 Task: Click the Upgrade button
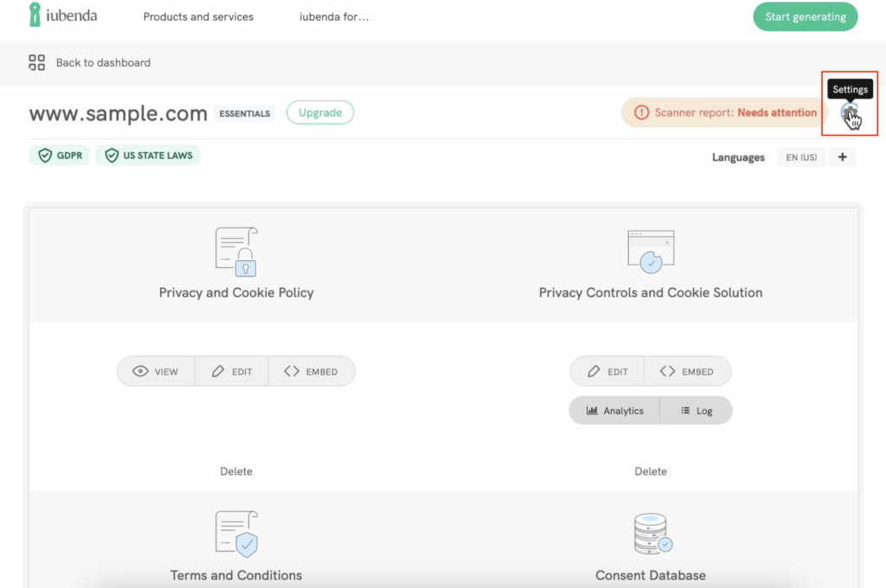pyautogui.click(x=319, y=112)
